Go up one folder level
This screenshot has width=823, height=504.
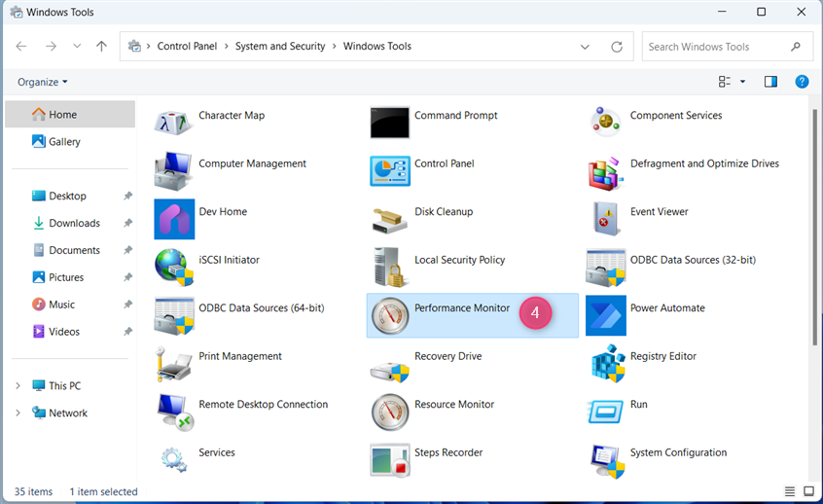102,46
